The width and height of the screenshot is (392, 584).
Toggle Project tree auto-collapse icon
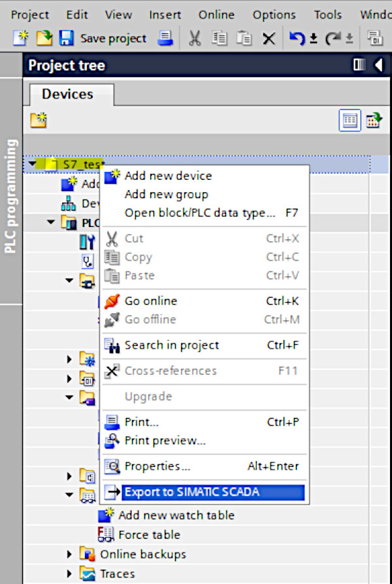(359, 65)
